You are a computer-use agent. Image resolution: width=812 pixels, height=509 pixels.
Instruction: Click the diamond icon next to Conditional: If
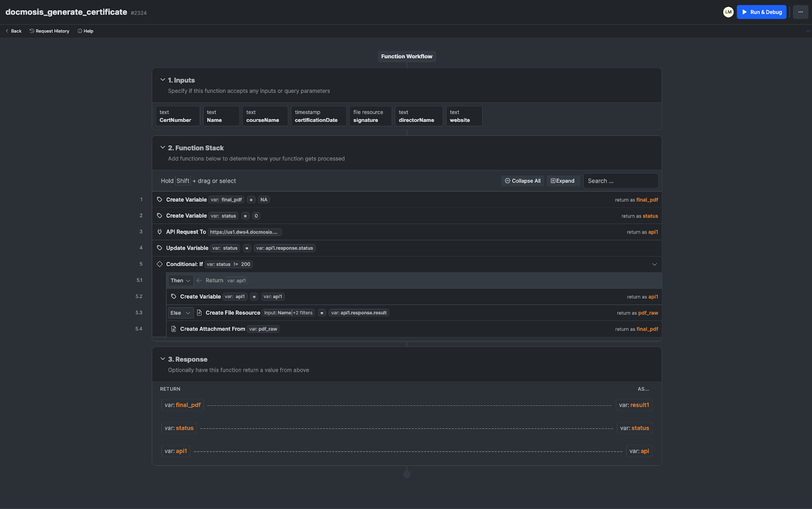click(159, 264)
